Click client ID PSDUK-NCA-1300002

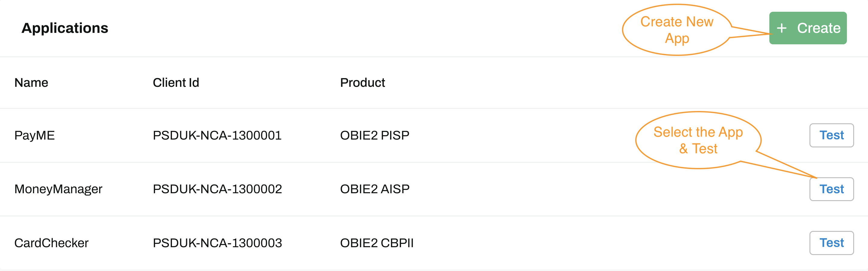[x=217, y=189]
